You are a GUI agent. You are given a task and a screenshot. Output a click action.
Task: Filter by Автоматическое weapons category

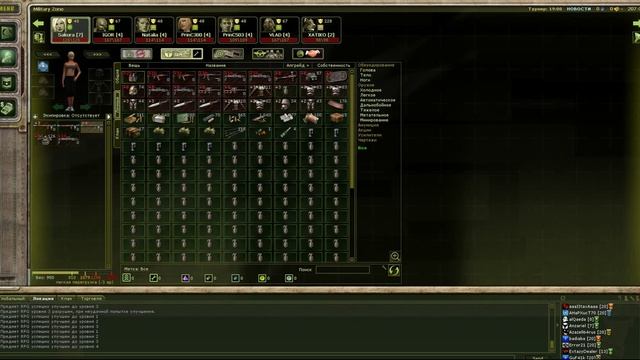click(x=378, y=100)
